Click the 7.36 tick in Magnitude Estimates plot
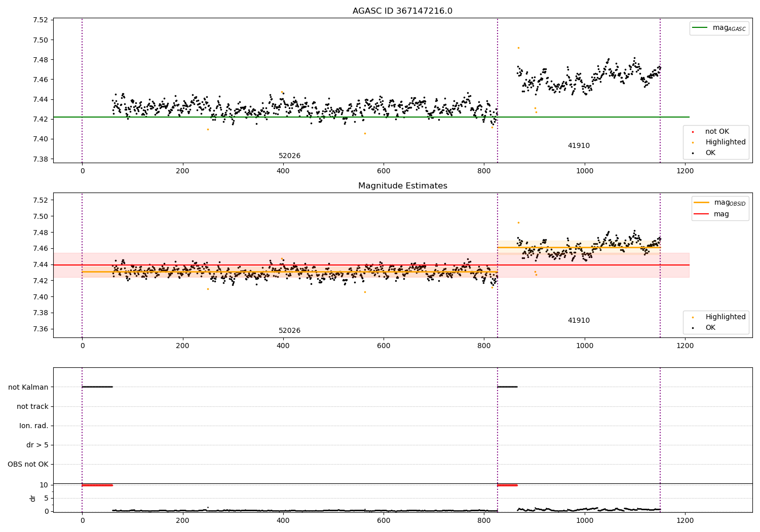Screen dimensions: 760x532 click(40, 329)
